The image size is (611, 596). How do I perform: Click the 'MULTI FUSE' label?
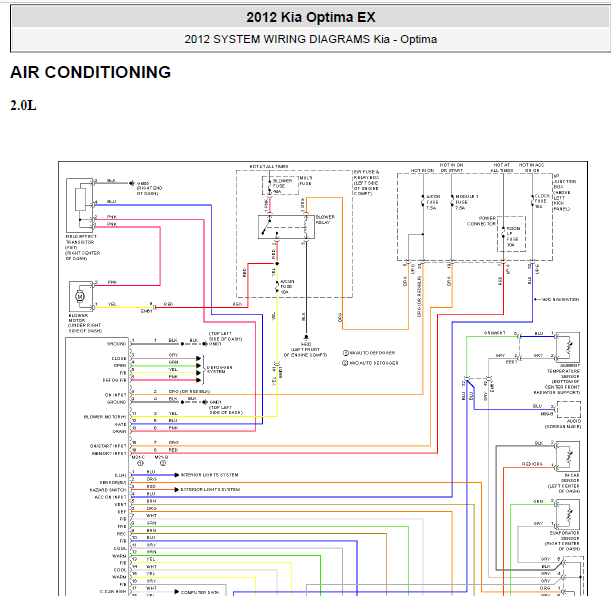(306, 180)
